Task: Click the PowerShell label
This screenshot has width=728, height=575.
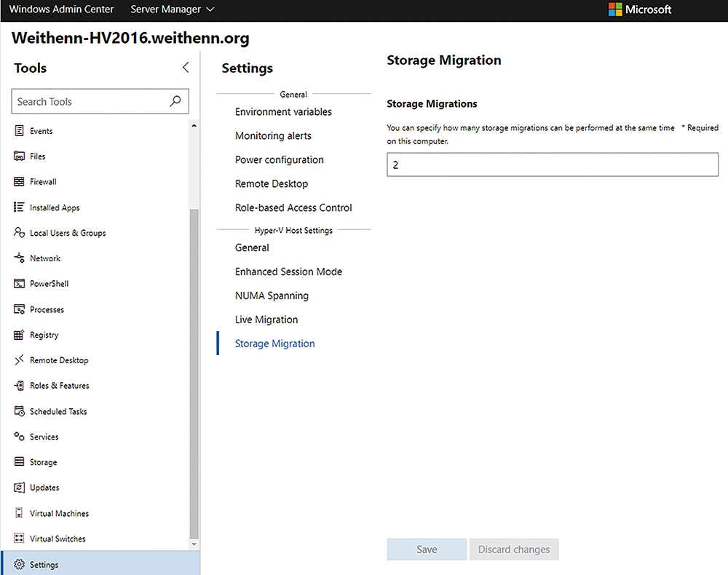Action: pos(50,284)
